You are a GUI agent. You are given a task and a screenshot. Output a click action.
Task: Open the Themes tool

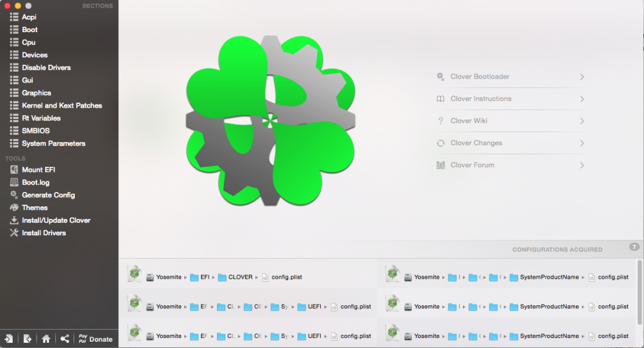(x=35, y=207)
